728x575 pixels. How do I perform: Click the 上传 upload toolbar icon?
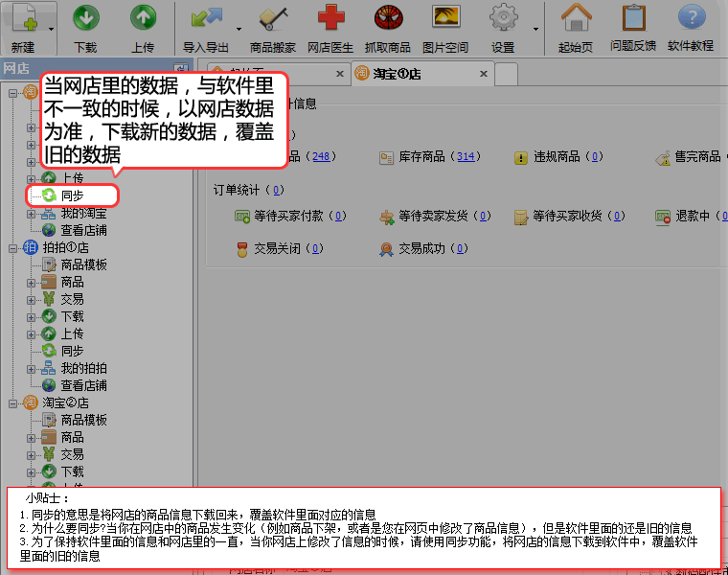[x=143, y=18]
